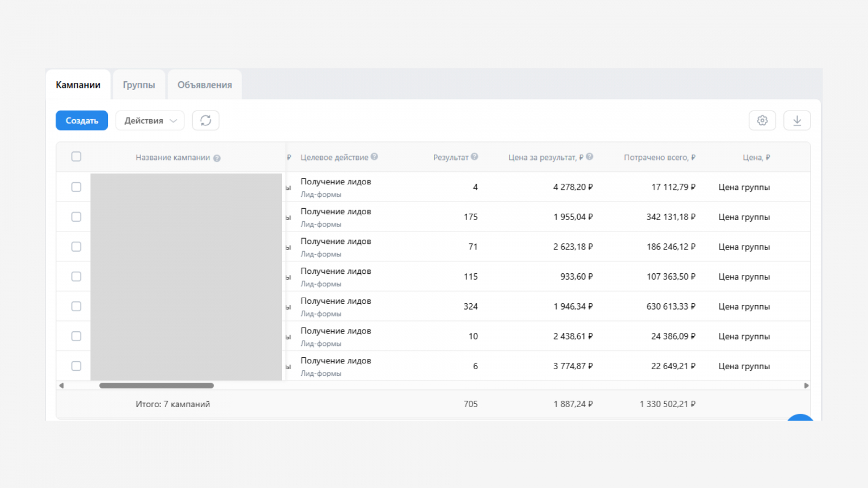The image size is (868, 488).
Task: Tick checkbox for row with result 6
Action: [x=76, y=366]
